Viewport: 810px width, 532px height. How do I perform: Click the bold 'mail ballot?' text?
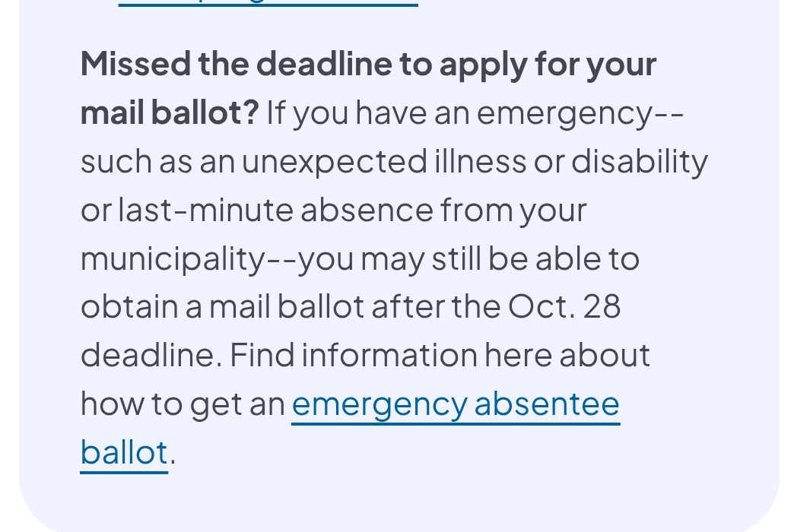[170, 113]
